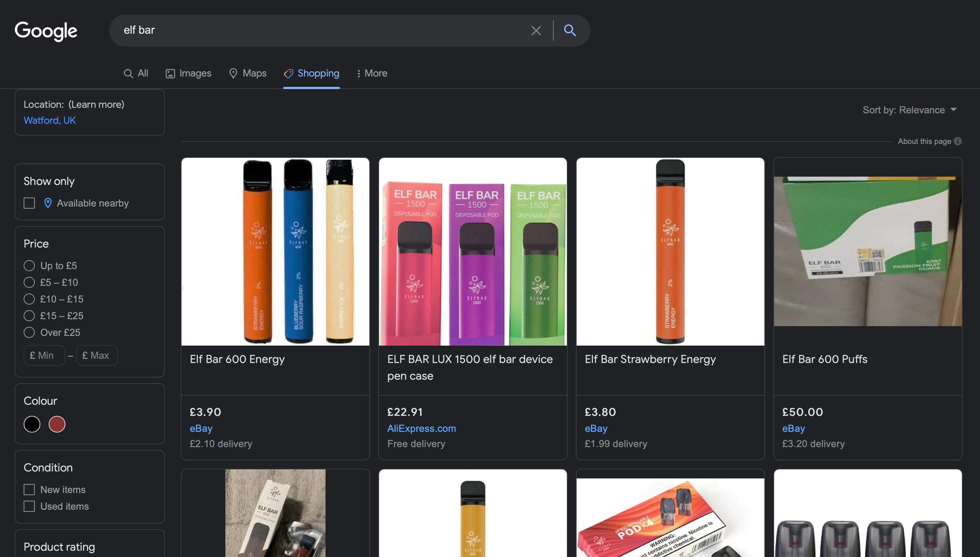This screenshot has height=557, width=980.
Task: Click the (Learn more) location link
Action: pyautogui.click(x=96, y=104)
